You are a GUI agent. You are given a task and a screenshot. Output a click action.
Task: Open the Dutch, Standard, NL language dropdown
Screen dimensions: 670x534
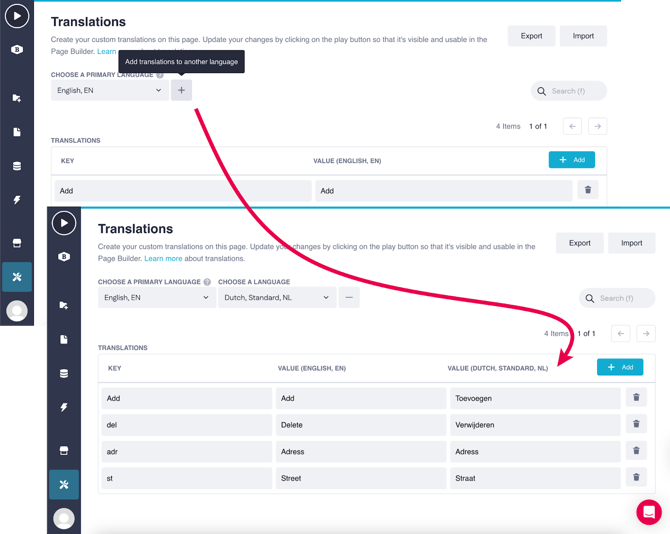[x=276, y=297]
